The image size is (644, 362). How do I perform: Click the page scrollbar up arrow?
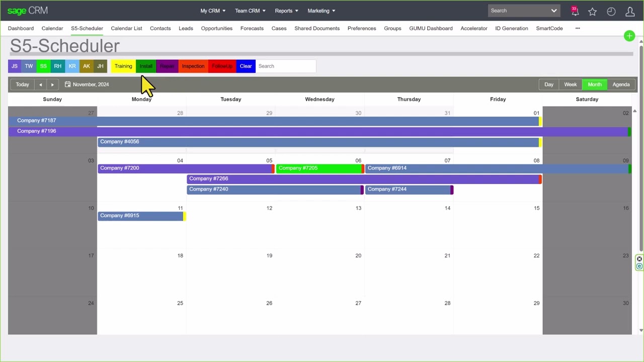click(641, 41)
